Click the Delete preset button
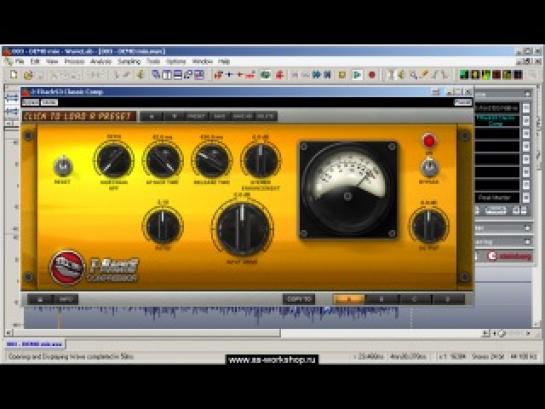The height and width of the screenshot is (409, 545). pos(266,116)
